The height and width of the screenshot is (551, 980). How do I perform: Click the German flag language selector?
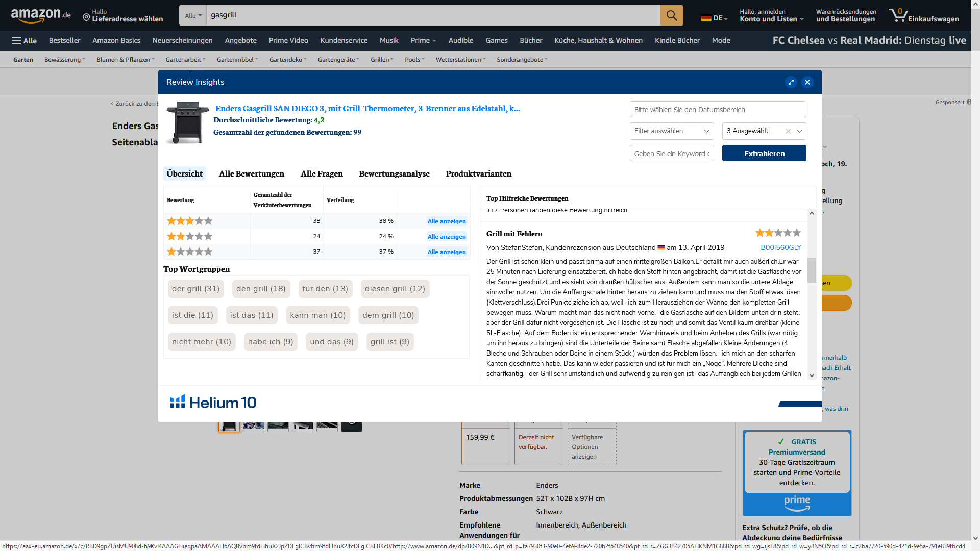coord(706,18)
